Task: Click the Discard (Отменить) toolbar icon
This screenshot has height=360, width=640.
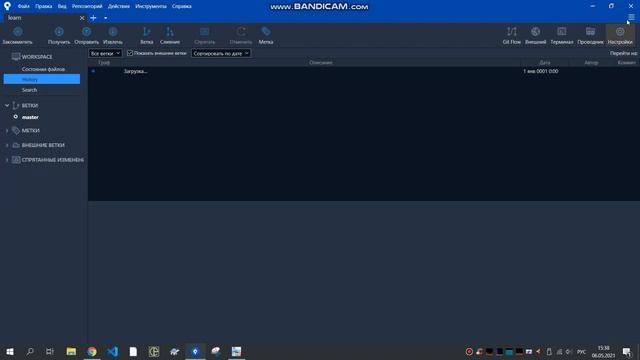Action: tap(241, 36)
